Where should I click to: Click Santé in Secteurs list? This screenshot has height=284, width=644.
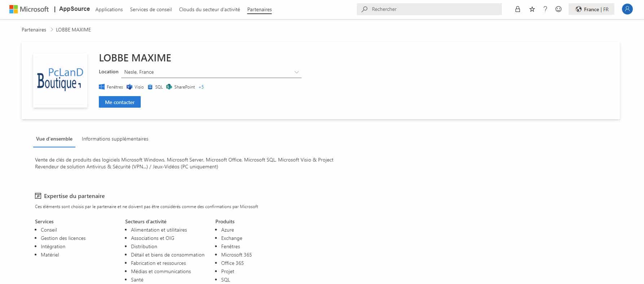tap(137, 280)
